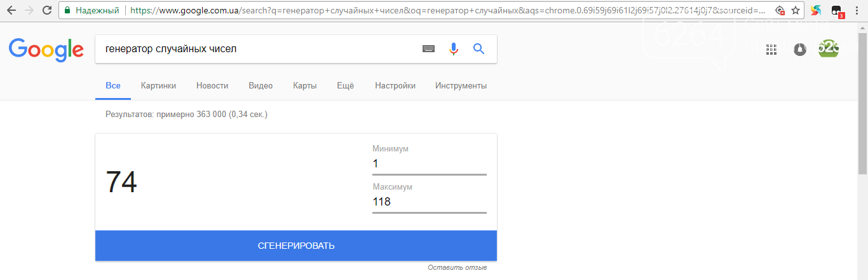Image resolution: width=868 pixels, height=280 pixels.
Task: Open the Инструменты search tools
Action: tap(461, 86)
